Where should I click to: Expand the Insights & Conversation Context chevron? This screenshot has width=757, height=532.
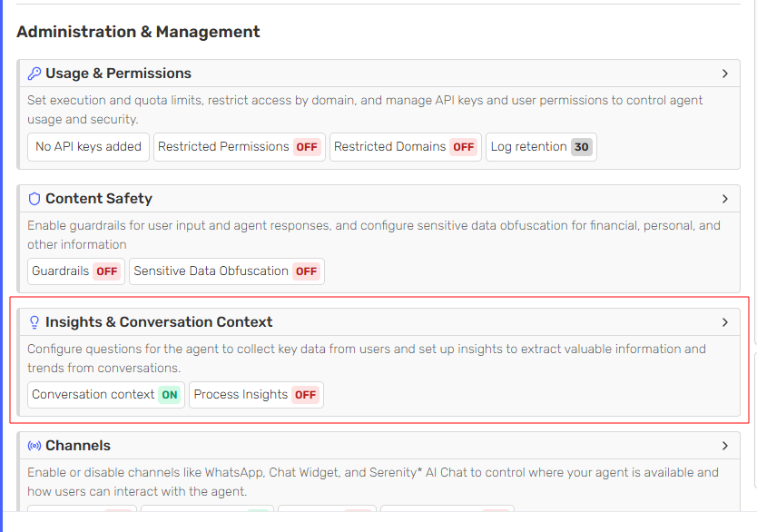(724, 322)
